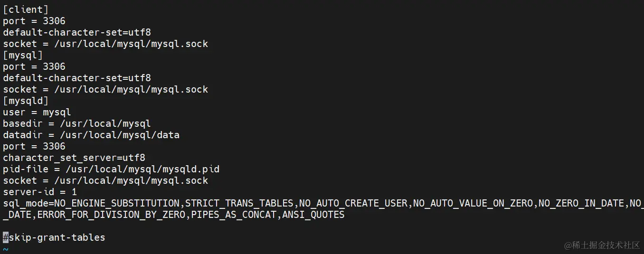Screen dimensions: 644x254
Task: Click the pid-file mysqld.pid path line
Action: coord(111,169)
